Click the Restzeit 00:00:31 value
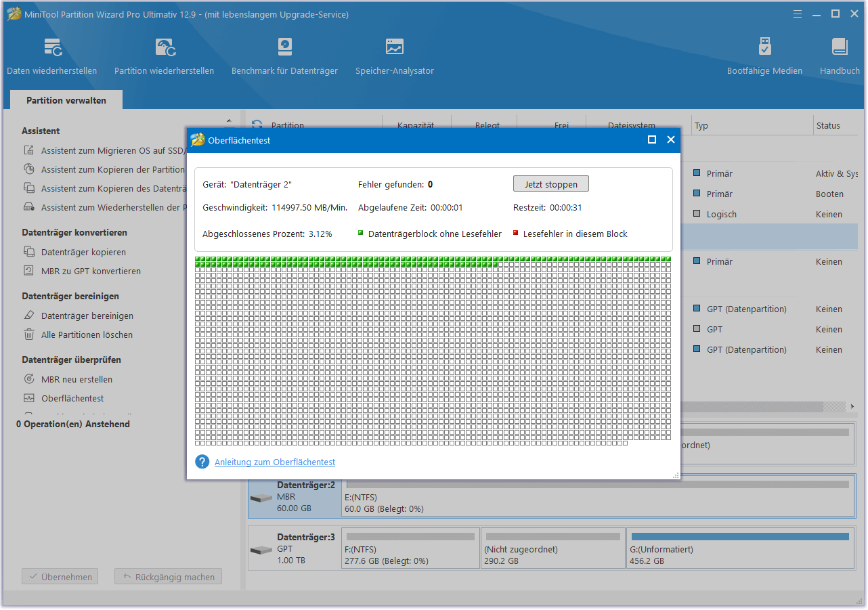 tap(566, 208)
